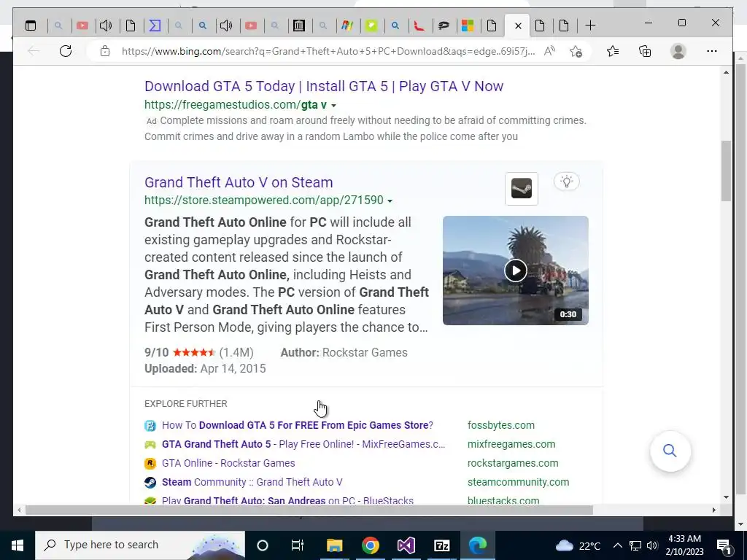Image resolution: width=747 pixels, height=560 pixels.
Task: Open the notification center icon
Action: [724, 545]
